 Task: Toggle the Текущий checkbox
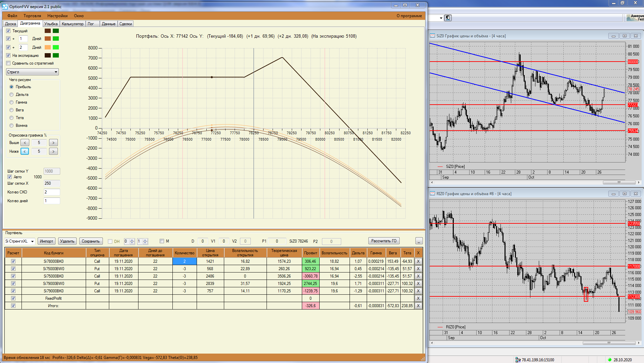tap(8, 31)
